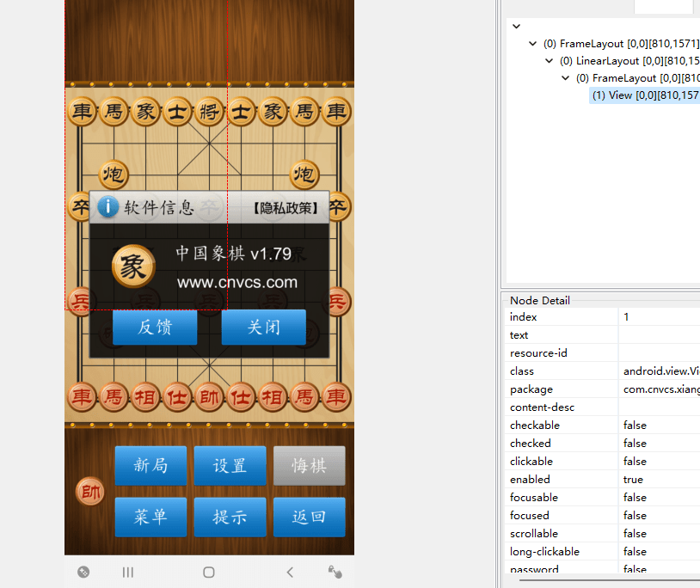Tap the Android home button
Image resolution: width=700 pixels, height=588 pixels.
click(x=208, y=572)
